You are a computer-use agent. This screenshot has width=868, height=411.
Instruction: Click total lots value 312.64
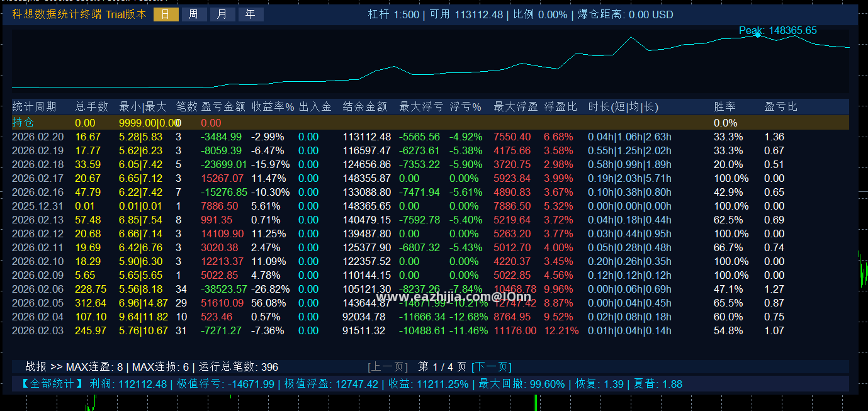tap(91, 303)
